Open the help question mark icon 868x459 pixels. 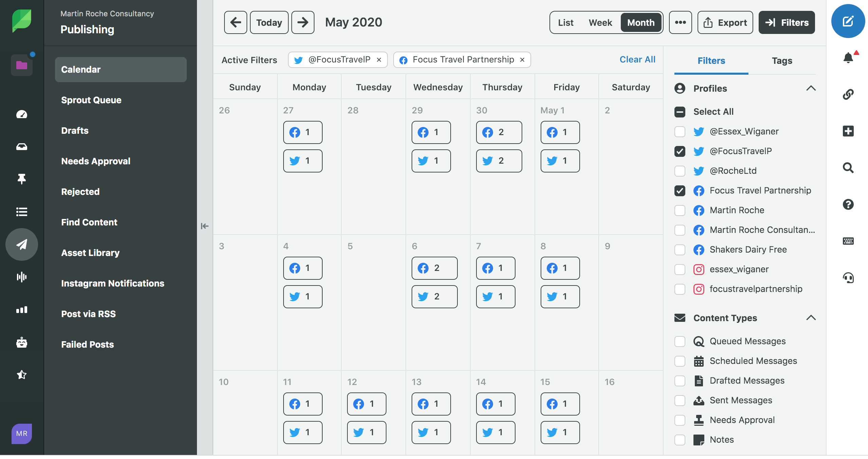tap(848, 204)
